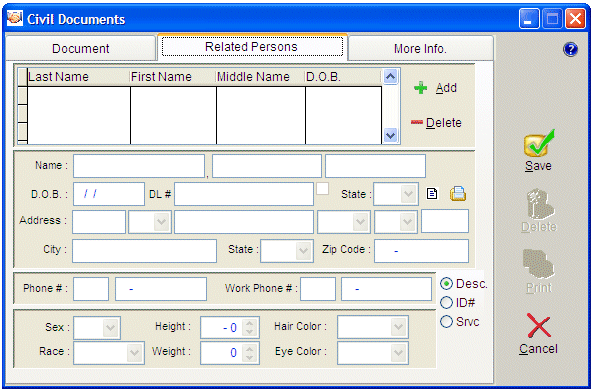This screenshot has width=594, height=391.
Task: Open the address street direction dropdown
Action: (162, 222)
